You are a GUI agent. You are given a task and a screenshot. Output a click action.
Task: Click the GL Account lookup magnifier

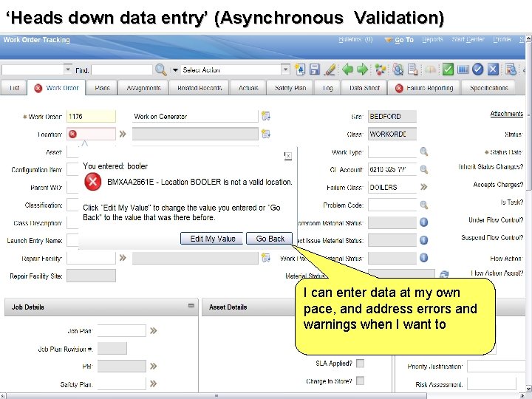424,169
